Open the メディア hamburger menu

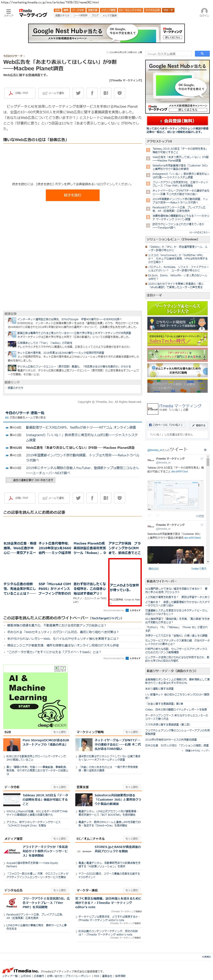click(x=8, y=13)
